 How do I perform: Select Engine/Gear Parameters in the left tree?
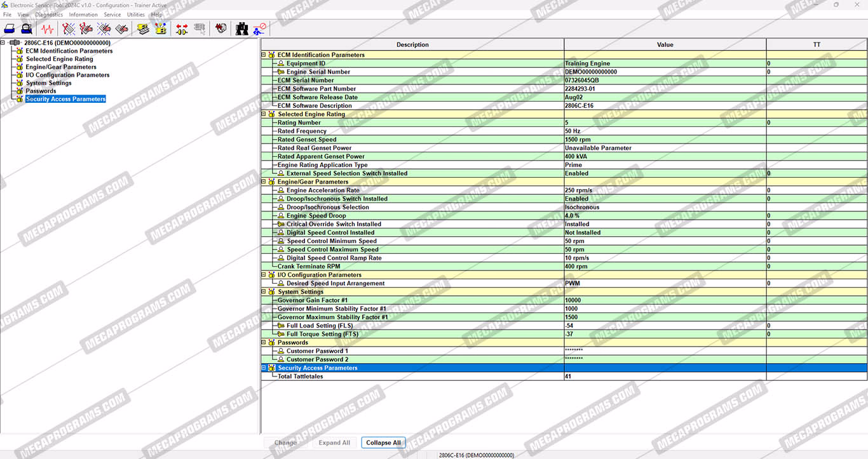(x=61, y=67)
